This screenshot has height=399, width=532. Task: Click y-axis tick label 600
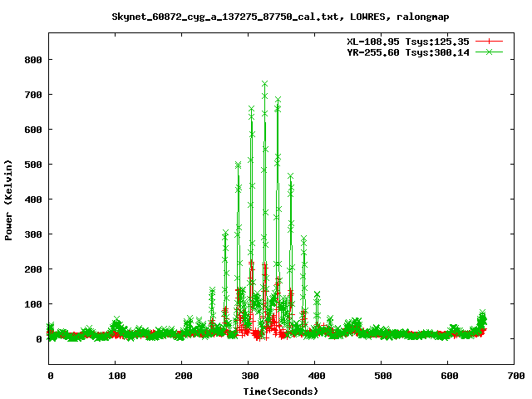click(33, 130)
